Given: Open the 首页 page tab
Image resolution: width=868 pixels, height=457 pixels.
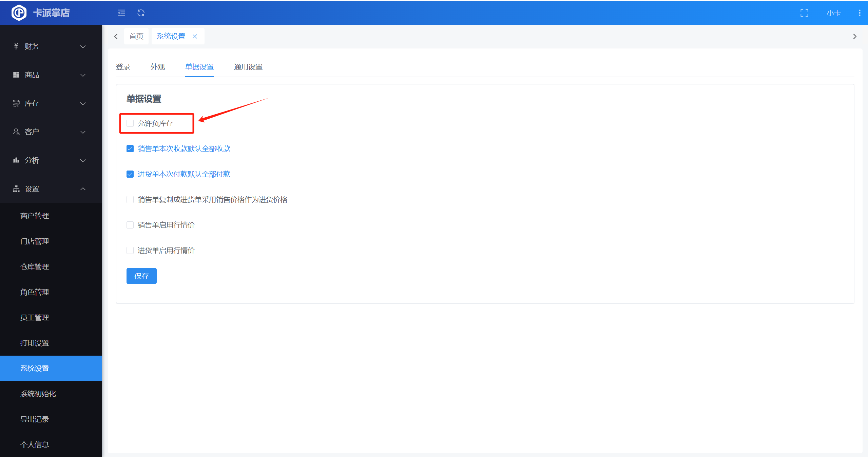Looking at the screenshot, I should tap(136, 36).
